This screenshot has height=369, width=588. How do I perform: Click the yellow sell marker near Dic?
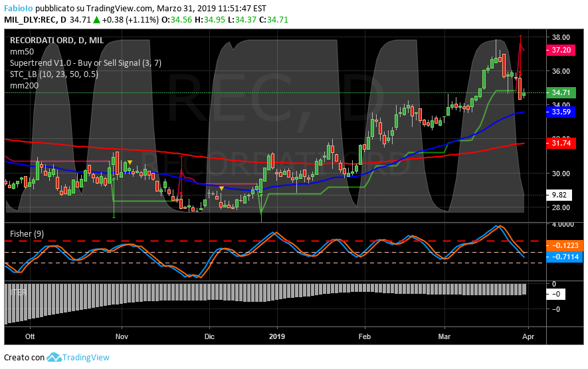point(222,188)
